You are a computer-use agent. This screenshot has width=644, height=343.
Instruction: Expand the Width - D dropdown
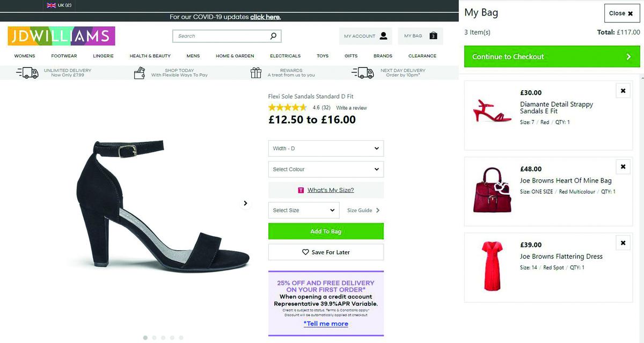(x=326, y=148)
